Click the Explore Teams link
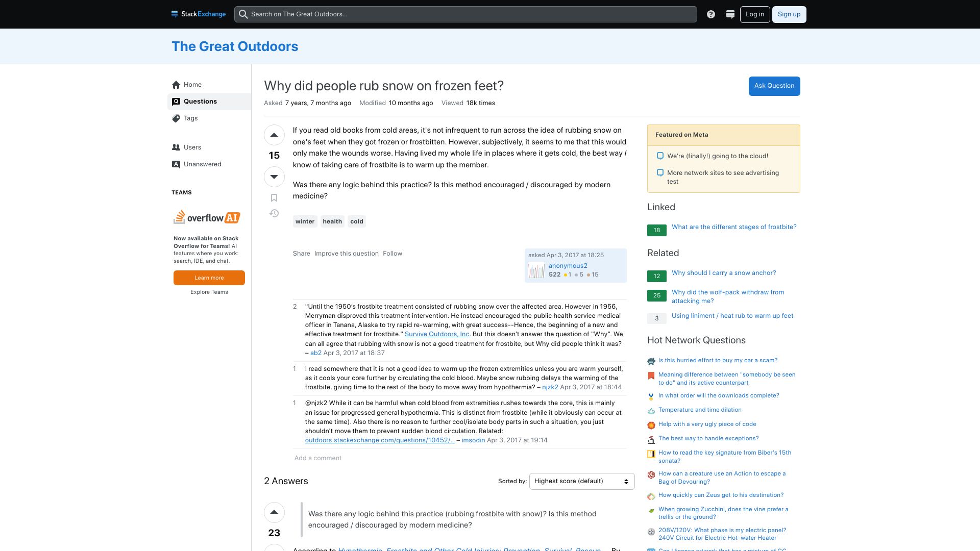Screen dimensions: 980x551 [x=209, y=292]
